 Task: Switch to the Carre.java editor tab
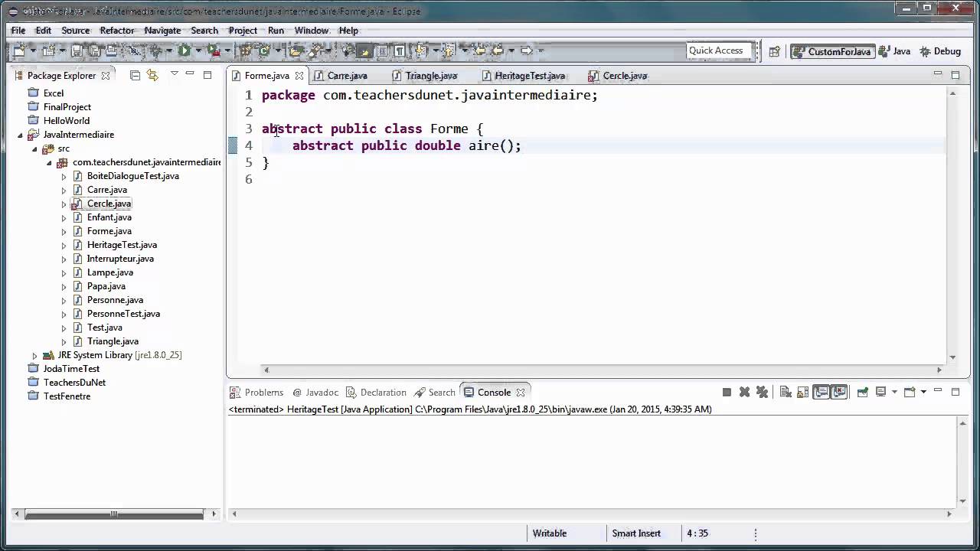pos(348,75)
